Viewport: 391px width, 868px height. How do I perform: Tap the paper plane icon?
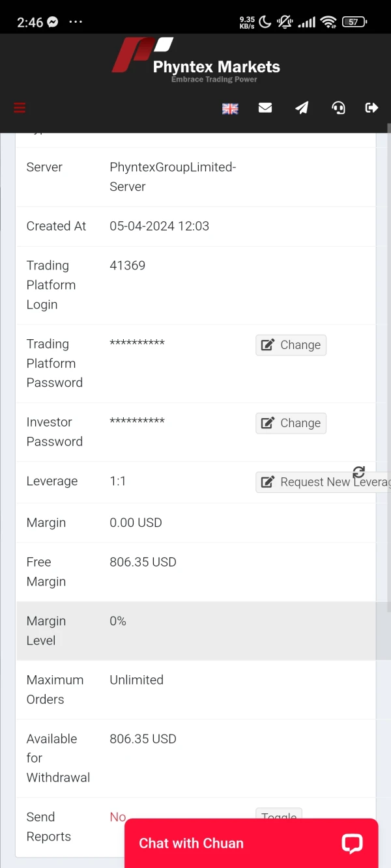302,108
